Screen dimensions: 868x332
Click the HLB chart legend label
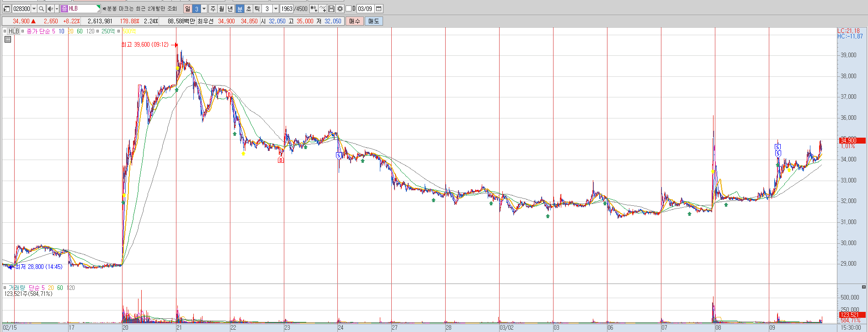14,31
